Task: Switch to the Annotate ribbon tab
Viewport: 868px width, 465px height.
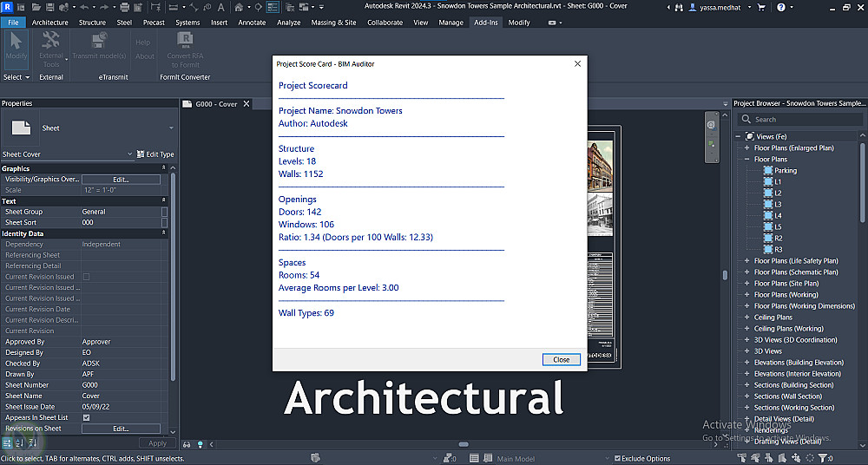Action: (x=252, y=23)
